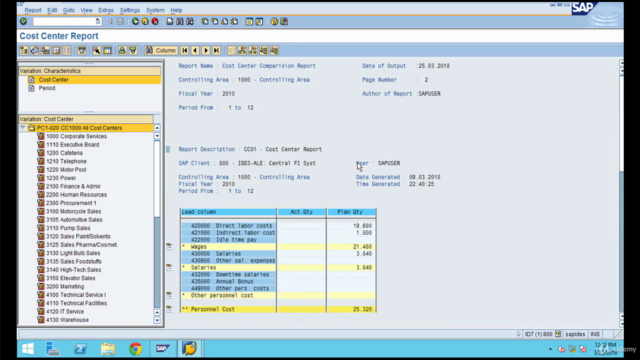
Task: Click the yellow Exit icon
Action: tap(145, 21)
